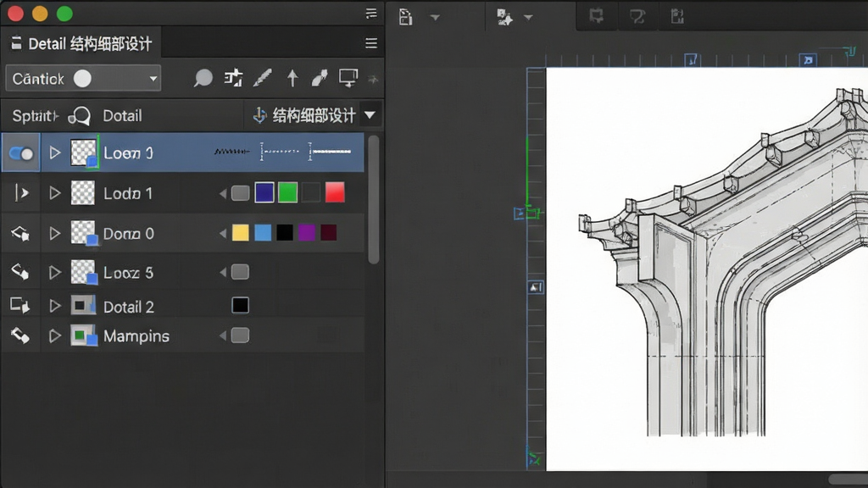868x488 pixels.
Task: Click the upward arrow icon
Action: pyautogui.click(x=292, y=78)
